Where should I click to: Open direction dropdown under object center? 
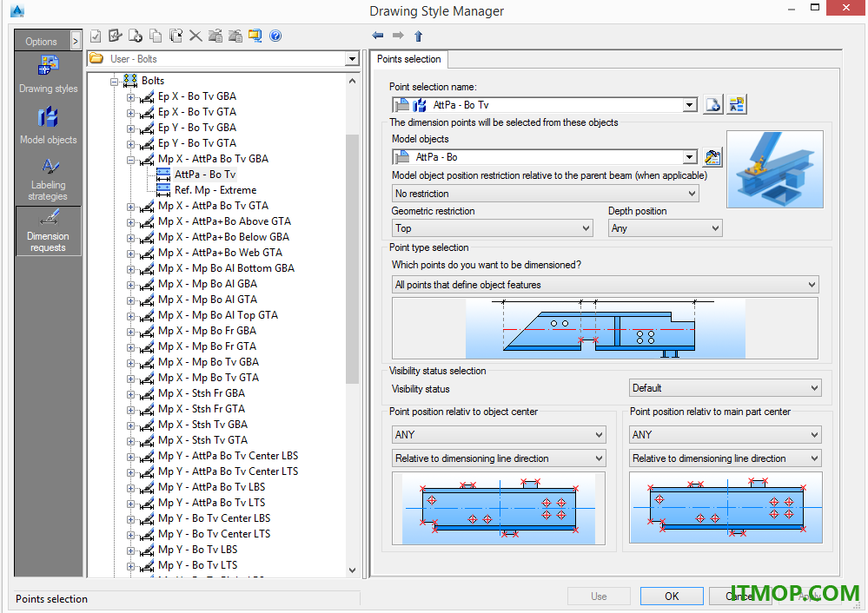[x=499, y=458]
